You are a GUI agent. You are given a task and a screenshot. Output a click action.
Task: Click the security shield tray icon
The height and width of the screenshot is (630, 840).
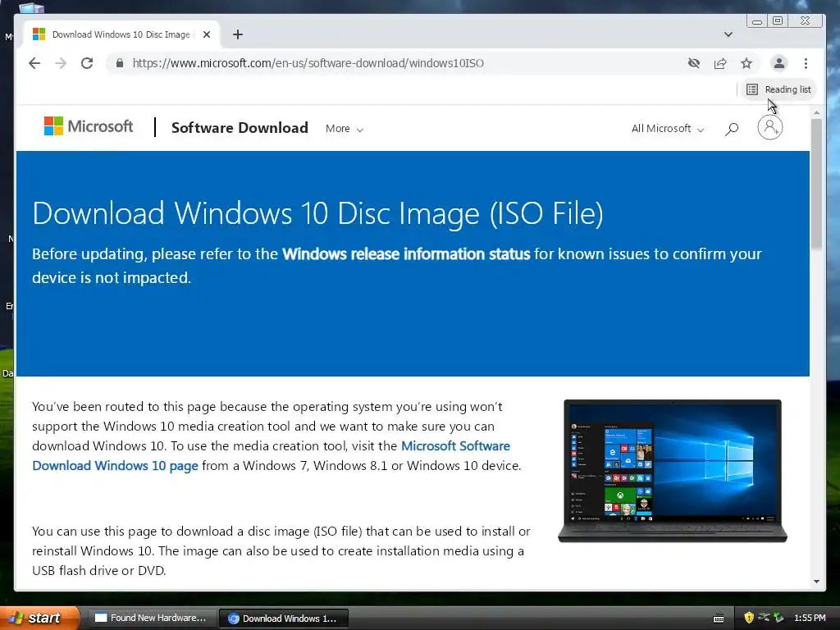point(749,618)
